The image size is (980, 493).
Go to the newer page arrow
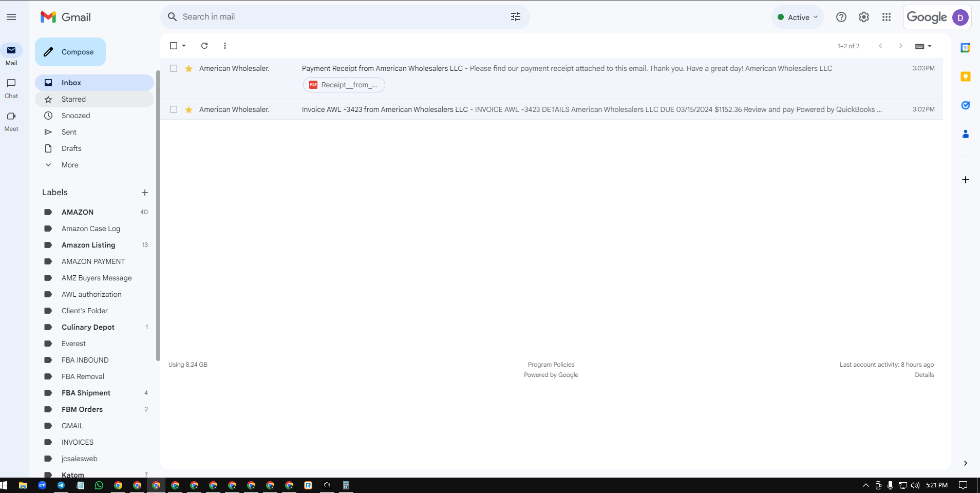880,46
